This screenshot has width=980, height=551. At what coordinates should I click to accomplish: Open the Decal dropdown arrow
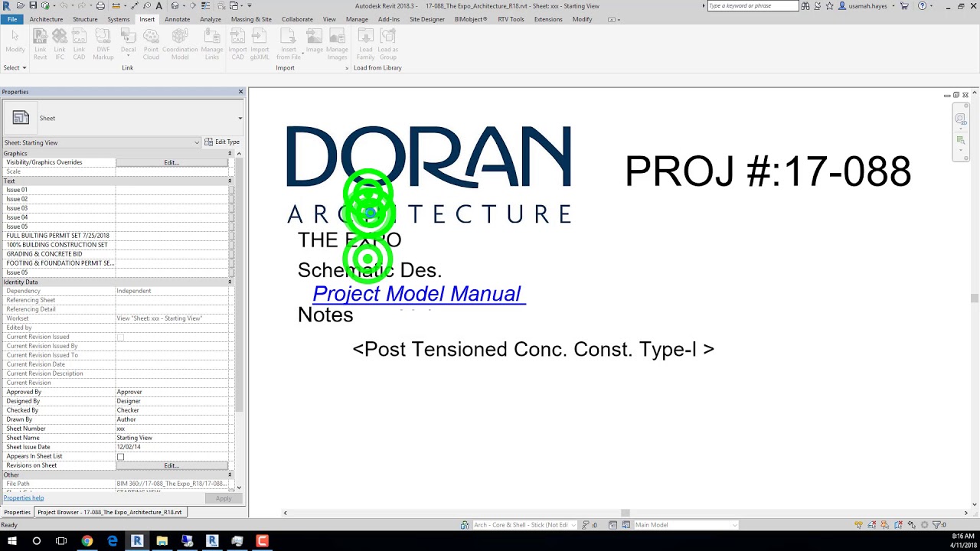point(128,56)
